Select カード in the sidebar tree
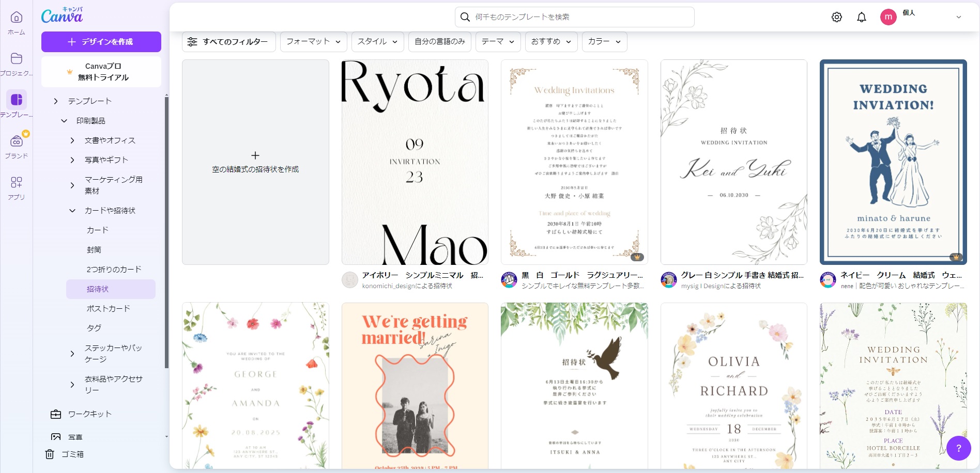Image resolution: width=980 pixels, height=473 pixels. coord(98,230)
